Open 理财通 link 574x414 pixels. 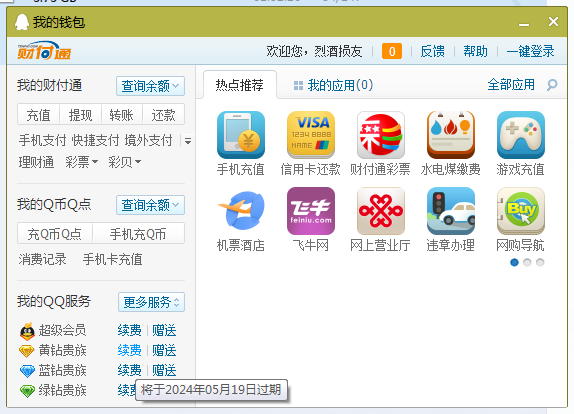point(36,162)
